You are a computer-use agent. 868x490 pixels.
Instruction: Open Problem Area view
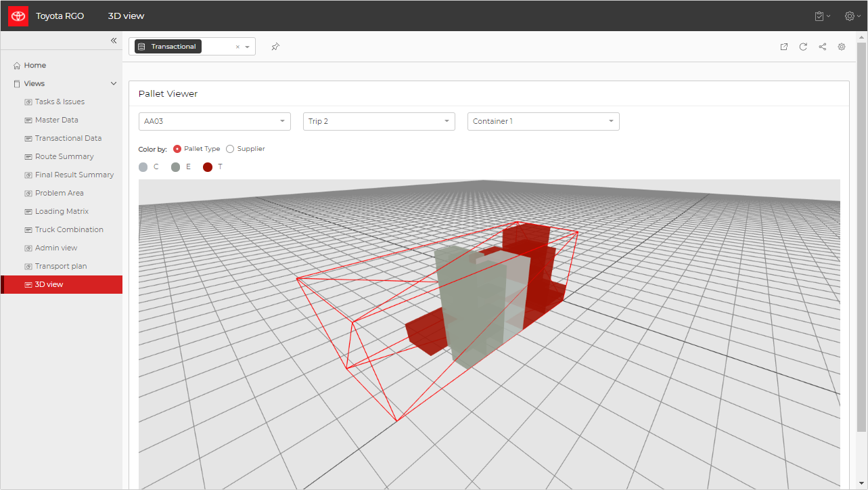point(60,193)
